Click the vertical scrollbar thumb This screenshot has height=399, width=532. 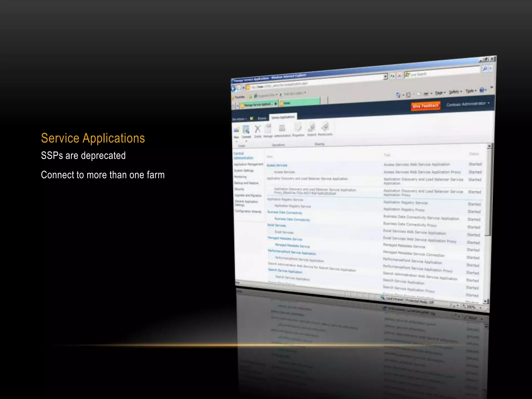pos(489,192)
